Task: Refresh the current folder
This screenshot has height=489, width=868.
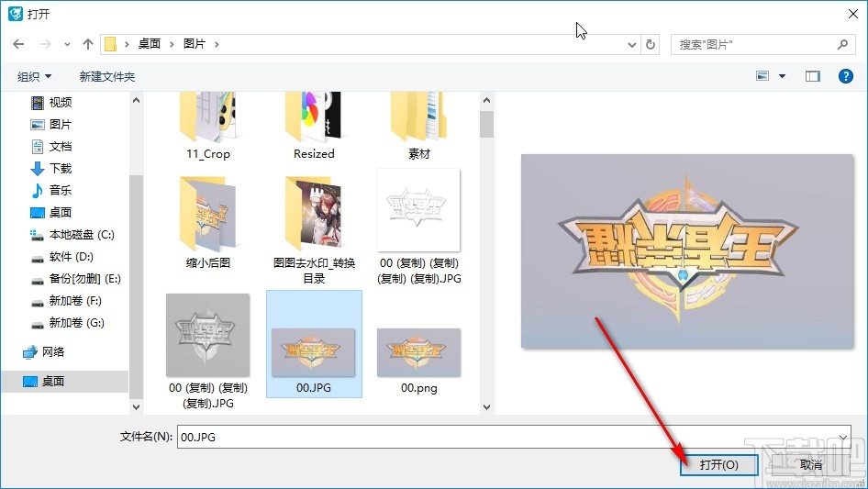Action: tap(651, 44)
